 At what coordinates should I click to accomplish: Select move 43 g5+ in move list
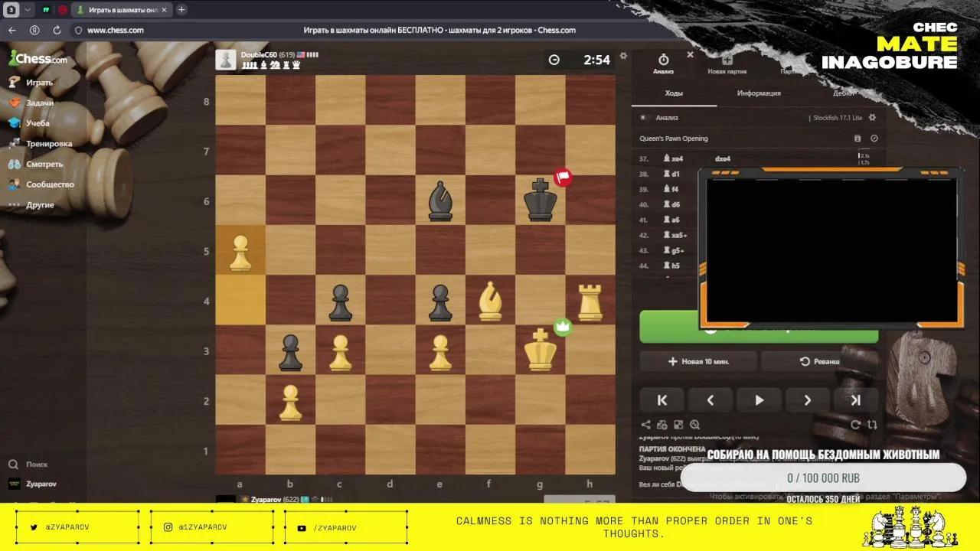coord(673,250)
